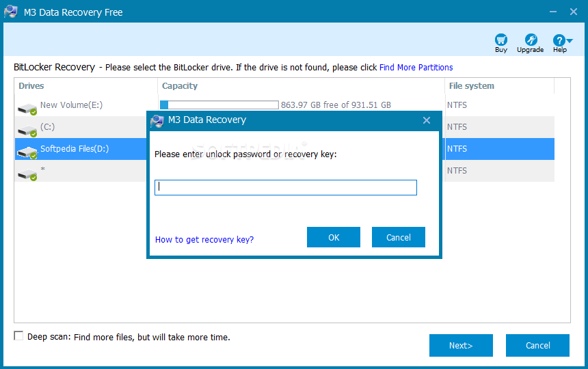Select the (C:) drive icon

27,131
